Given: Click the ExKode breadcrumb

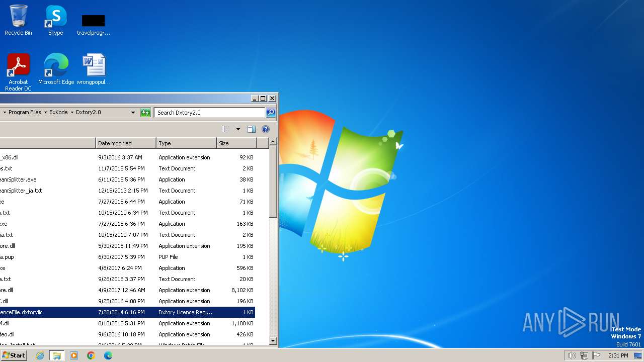Looking at the screenshot, I should (58, 113).
